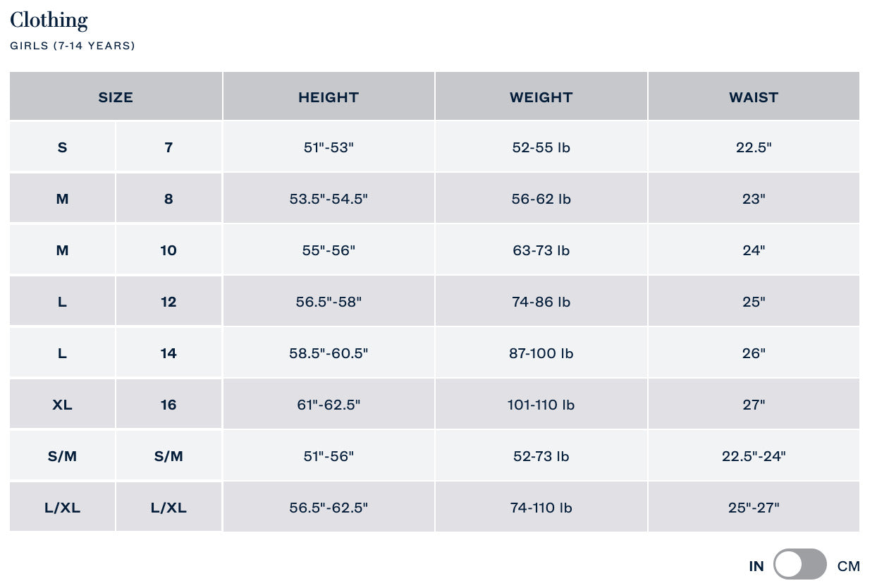Click the 101-110 lb weight cell

[541, 405]
